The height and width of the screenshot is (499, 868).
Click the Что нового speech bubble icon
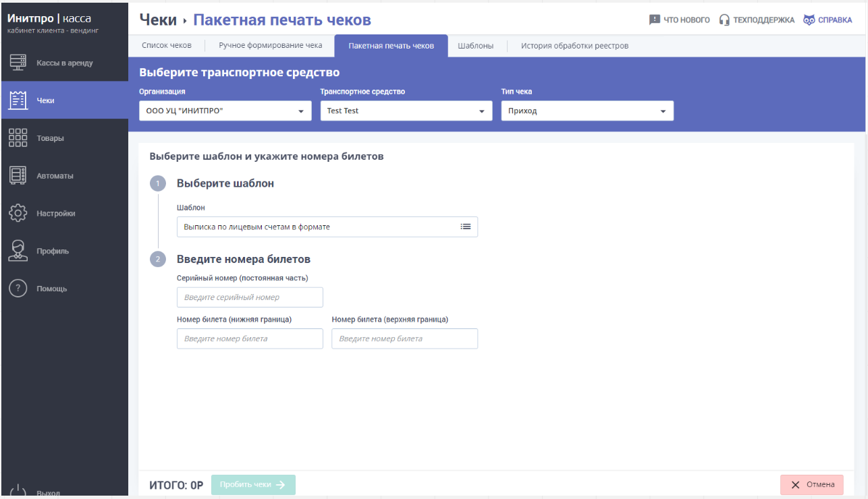pos(655,20)
